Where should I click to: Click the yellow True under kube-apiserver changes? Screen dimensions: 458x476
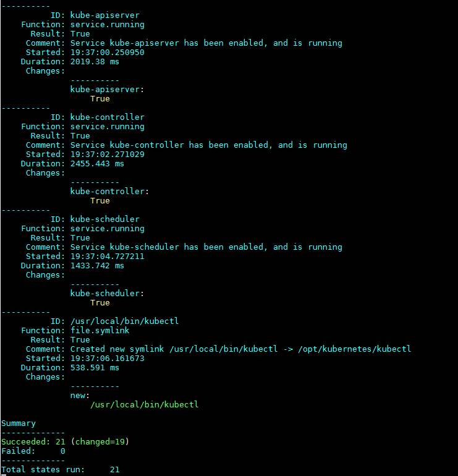point(100,98)
